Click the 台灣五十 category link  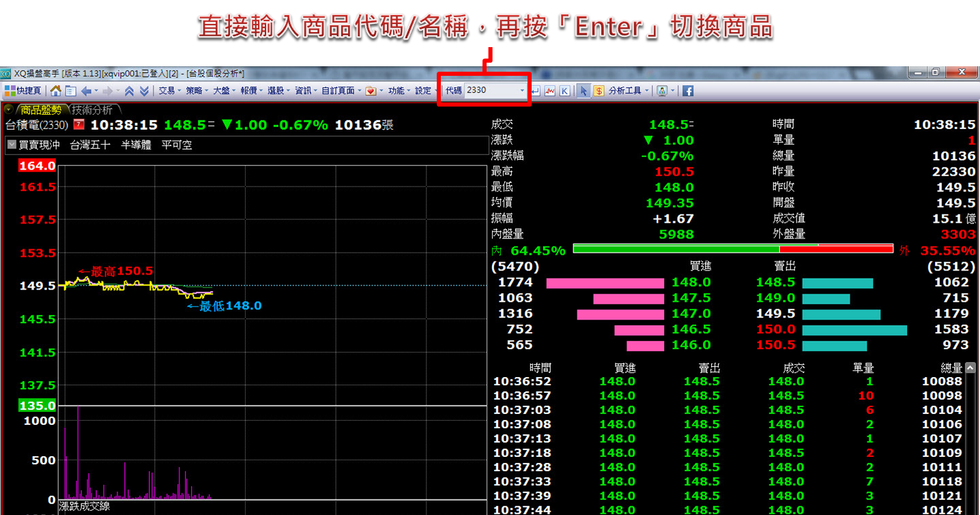click(x=90, y=145)
